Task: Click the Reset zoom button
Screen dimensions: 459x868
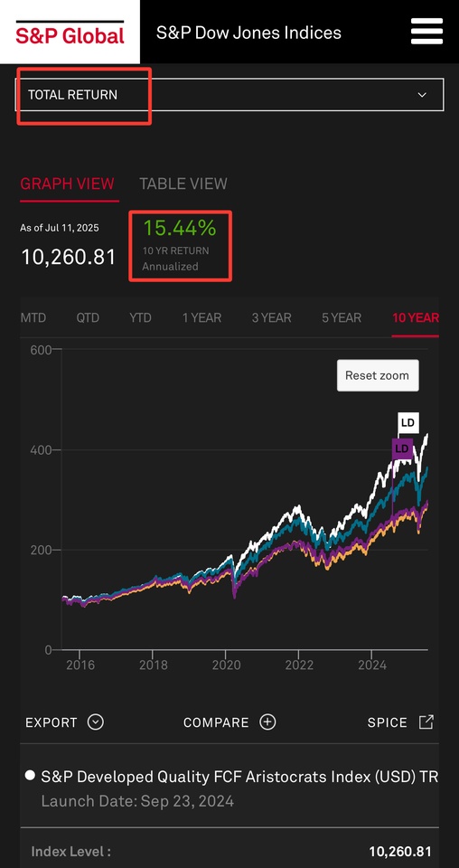Action: tap(378, 375)
